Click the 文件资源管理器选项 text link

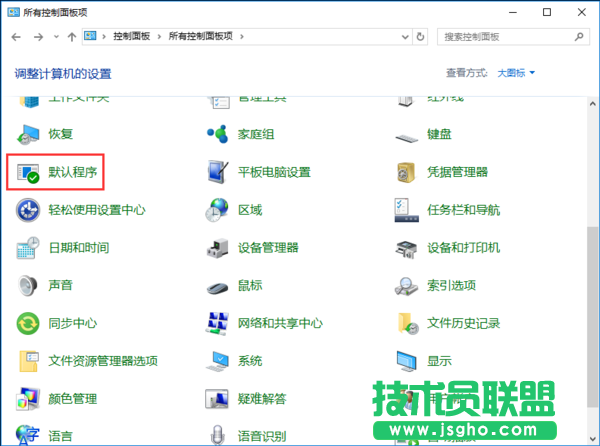click(x=103, y=361)
